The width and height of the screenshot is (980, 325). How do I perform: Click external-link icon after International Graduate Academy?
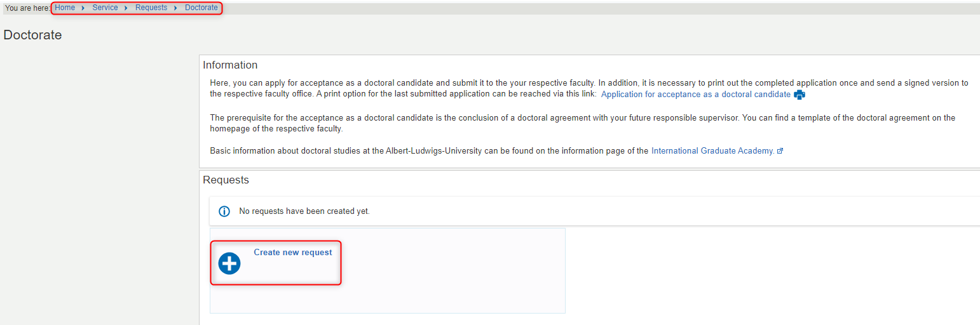point(780,151)
